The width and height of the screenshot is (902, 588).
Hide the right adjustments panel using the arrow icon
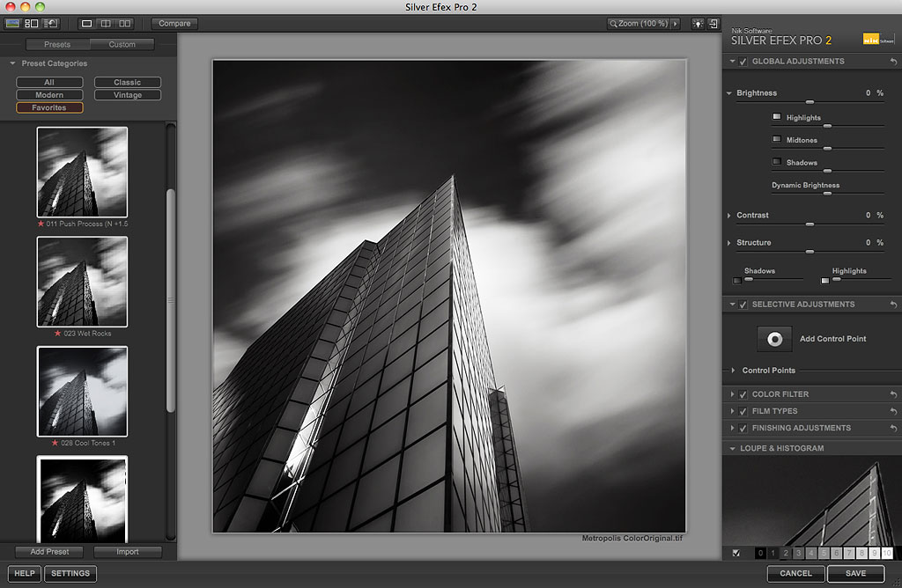(x=713, y=24)
